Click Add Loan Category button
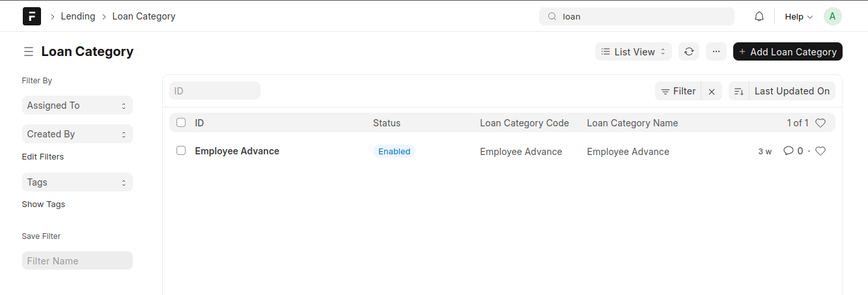Image resolution: width=868 pixels, height=295 pixels. [x=788, y=51]
